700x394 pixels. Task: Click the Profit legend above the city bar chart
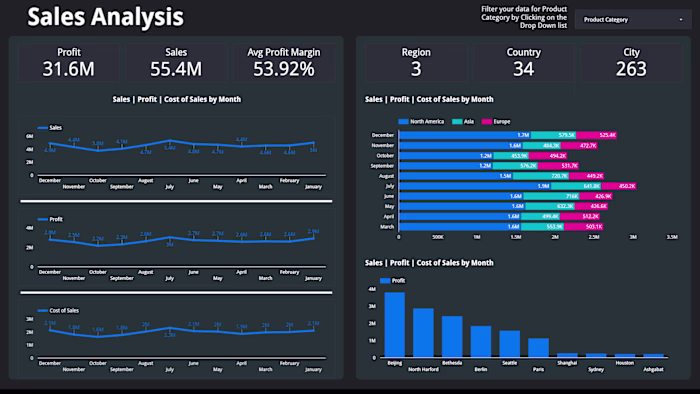coord(392,281)
